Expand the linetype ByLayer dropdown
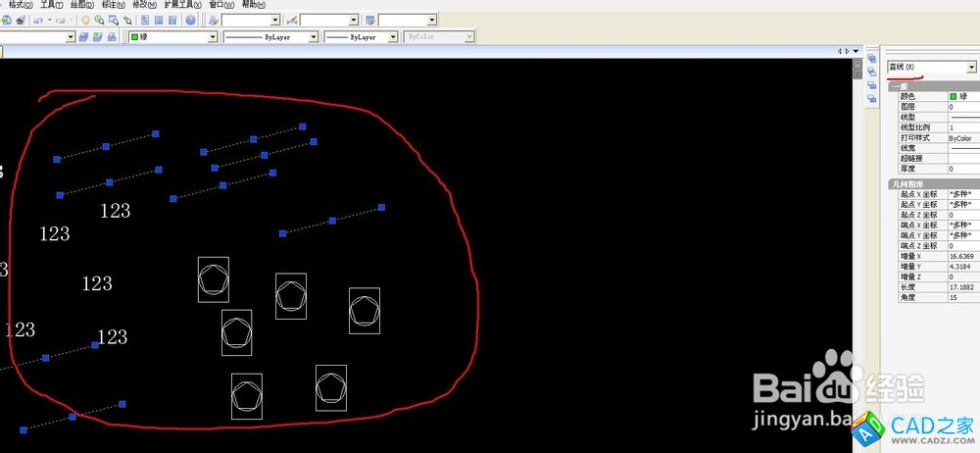 pos(271,37)
